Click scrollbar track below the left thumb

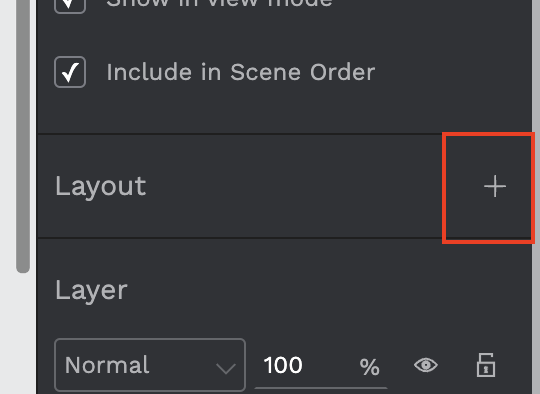pos(23,333)
